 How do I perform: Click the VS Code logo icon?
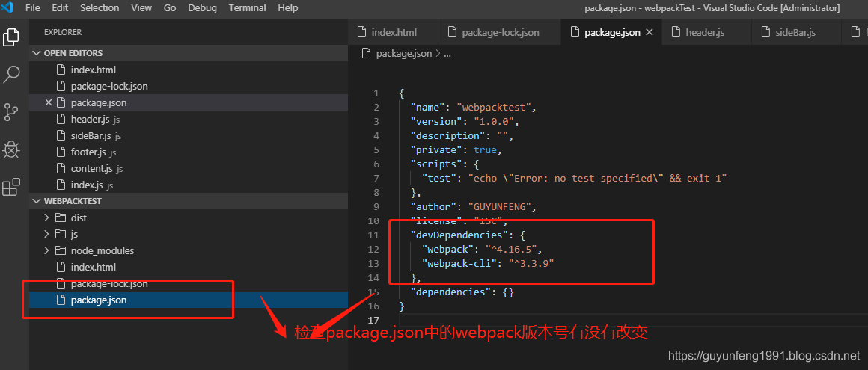coord(7,7)
